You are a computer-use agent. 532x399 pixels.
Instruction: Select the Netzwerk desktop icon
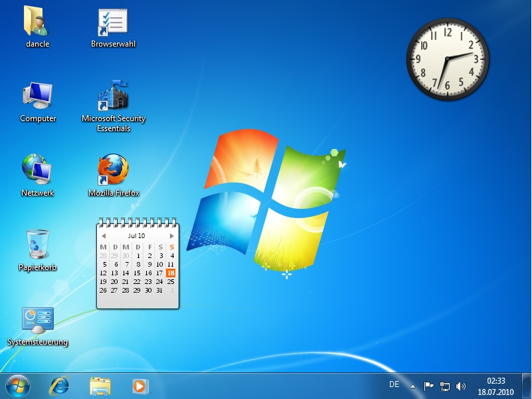click(x=38, y=170)
